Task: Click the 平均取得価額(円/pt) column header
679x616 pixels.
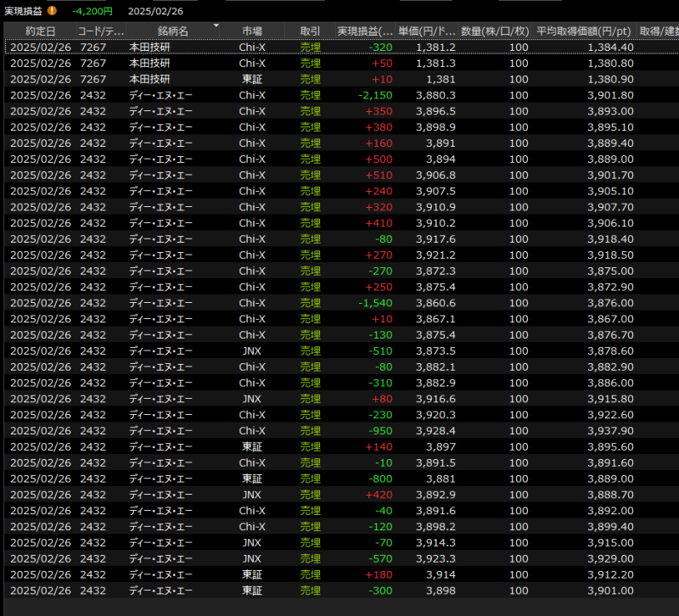Action: tap(583, 31)
